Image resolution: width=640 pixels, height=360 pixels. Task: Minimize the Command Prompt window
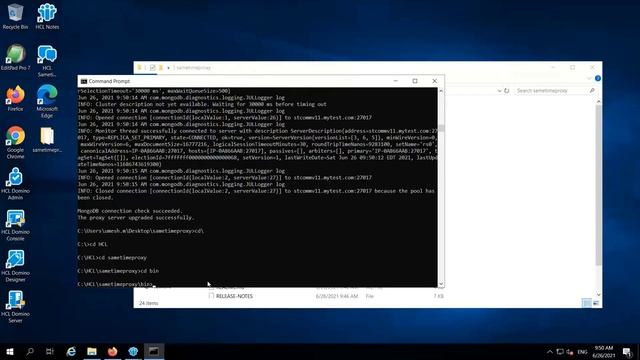pyautogui.click(x=396, y=81)
